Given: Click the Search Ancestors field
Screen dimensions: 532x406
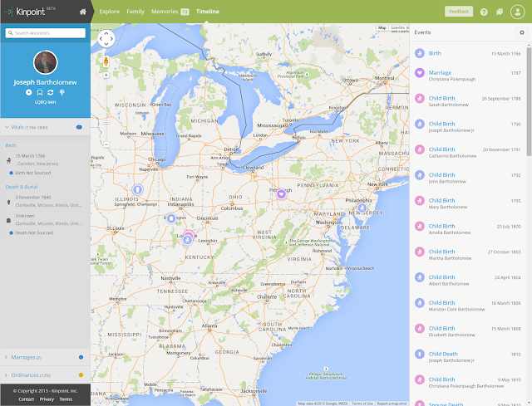Looking at the screenshot, I should [x=45, y=33].
